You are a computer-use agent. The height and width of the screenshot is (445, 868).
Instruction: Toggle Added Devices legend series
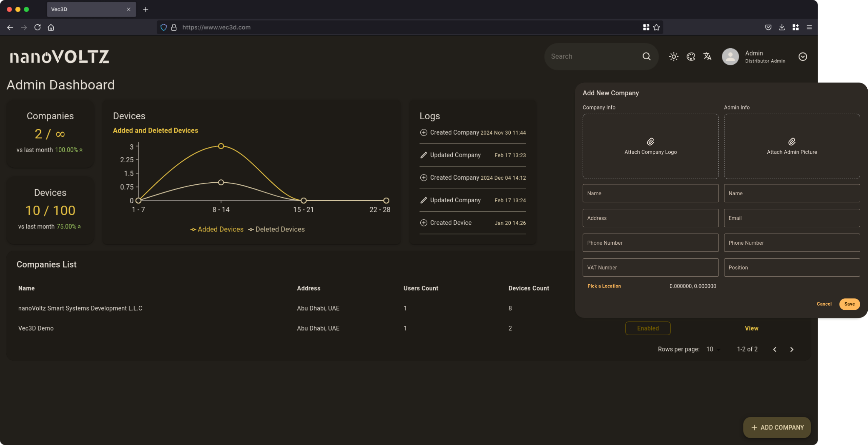pos(217,229)
